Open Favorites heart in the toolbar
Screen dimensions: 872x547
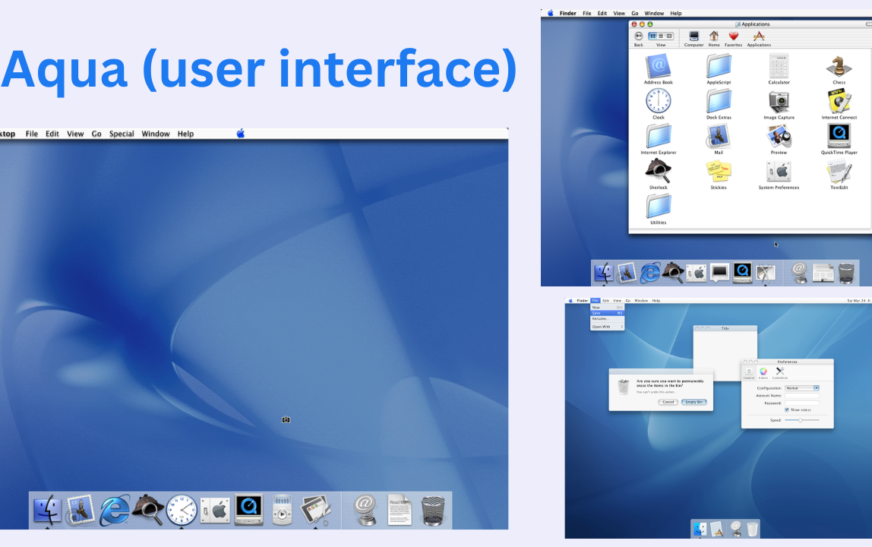pos(734,38)
